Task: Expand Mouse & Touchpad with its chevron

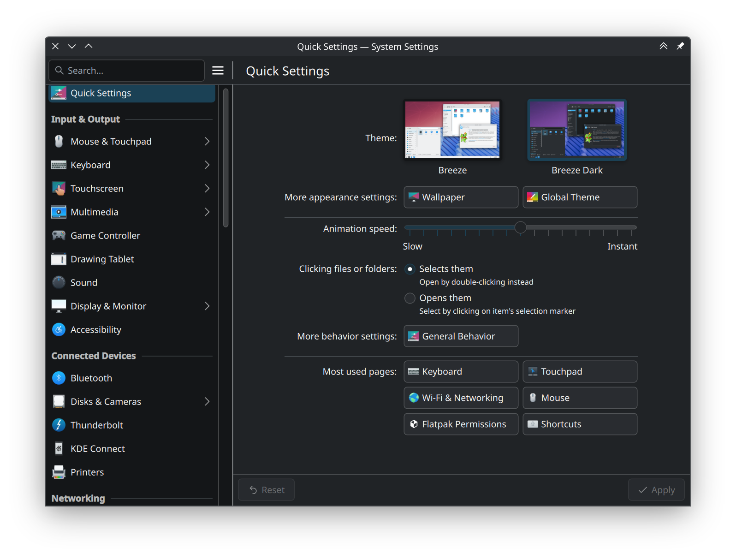Action: [x=207, y=141]
